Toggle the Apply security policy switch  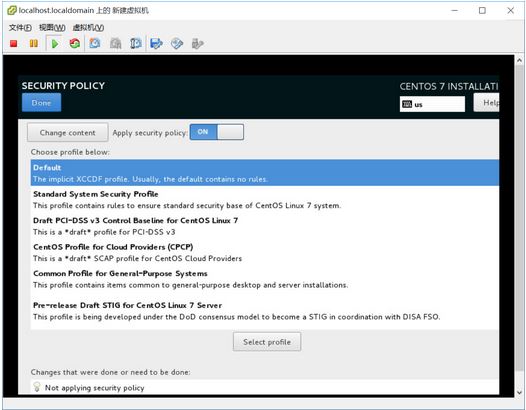tap(217, 132)
